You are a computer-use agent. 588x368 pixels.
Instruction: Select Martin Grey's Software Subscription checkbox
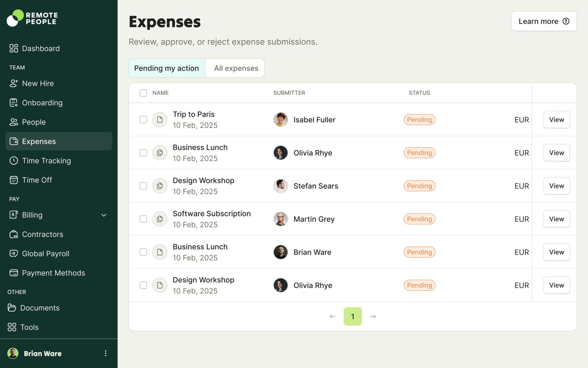pos(143,219)
